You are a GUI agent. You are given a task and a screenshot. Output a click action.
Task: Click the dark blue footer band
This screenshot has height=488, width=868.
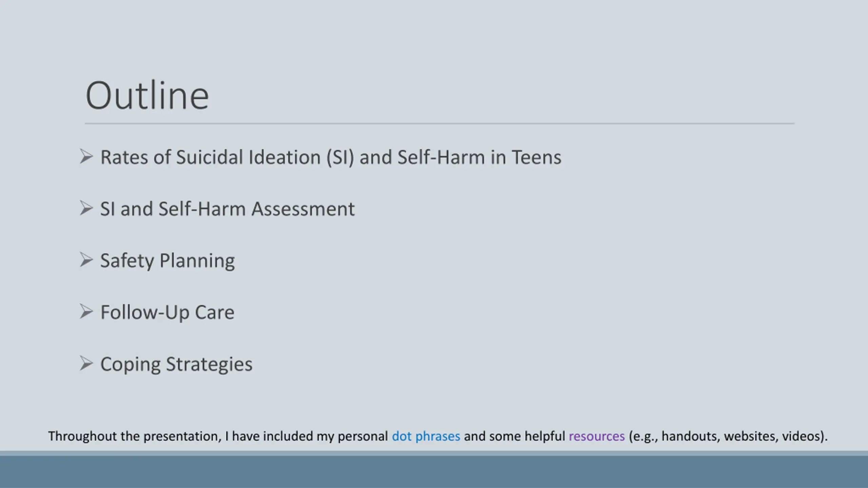[434, 472]
